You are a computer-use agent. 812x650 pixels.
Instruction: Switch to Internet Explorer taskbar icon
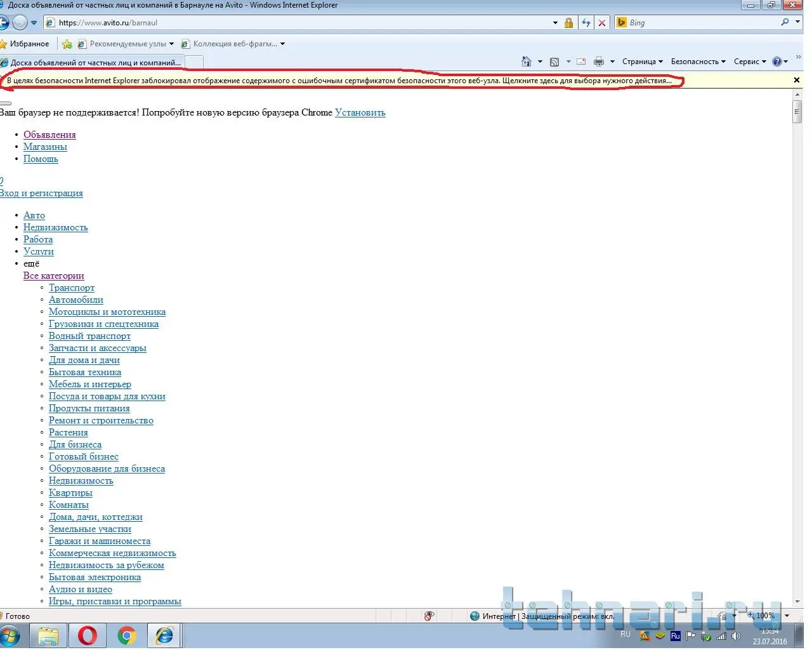point(165,635)
